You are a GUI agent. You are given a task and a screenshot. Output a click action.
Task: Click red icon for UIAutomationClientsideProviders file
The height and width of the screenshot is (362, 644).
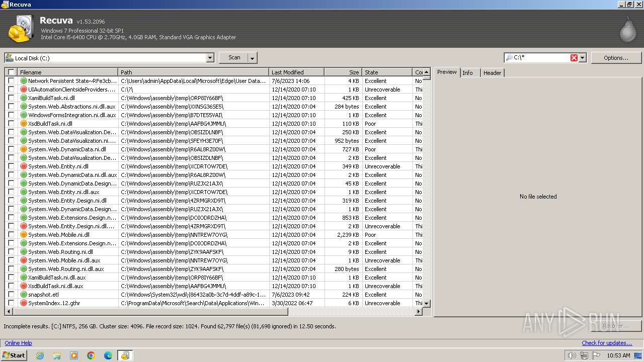point(23,89)
